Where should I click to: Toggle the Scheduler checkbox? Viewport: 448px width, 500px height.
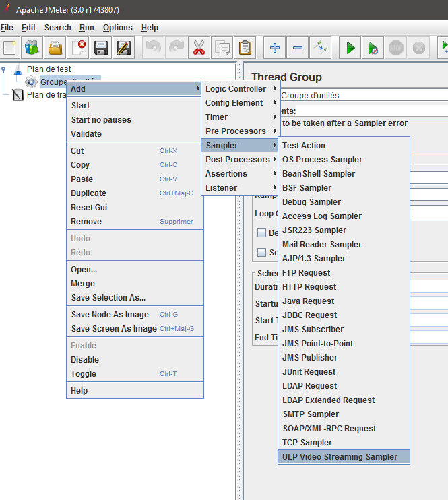tap(261, 252)
